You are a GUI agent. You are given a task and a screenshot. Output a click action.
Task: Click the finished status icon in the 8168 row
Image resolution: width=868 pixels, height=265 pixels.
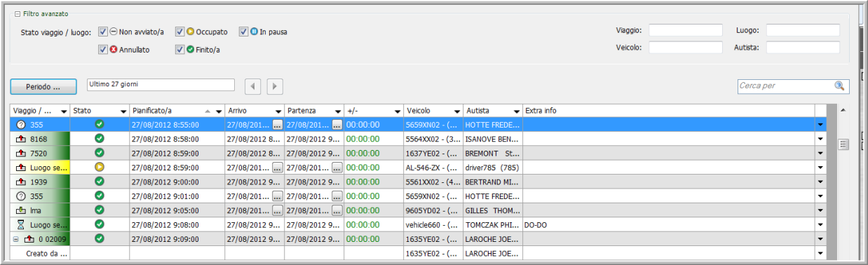[100, 139]
